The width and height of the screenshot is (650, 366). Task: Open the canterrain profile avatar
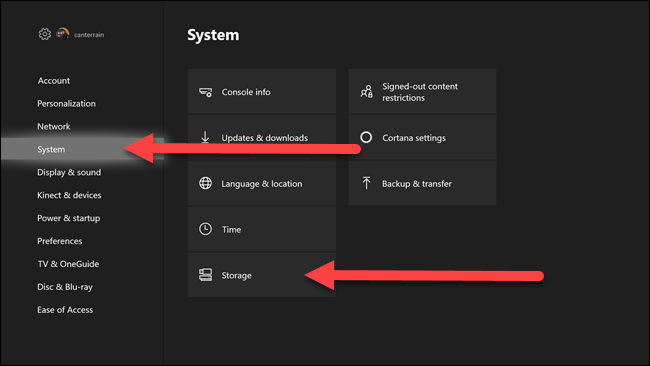pos(63,34)
